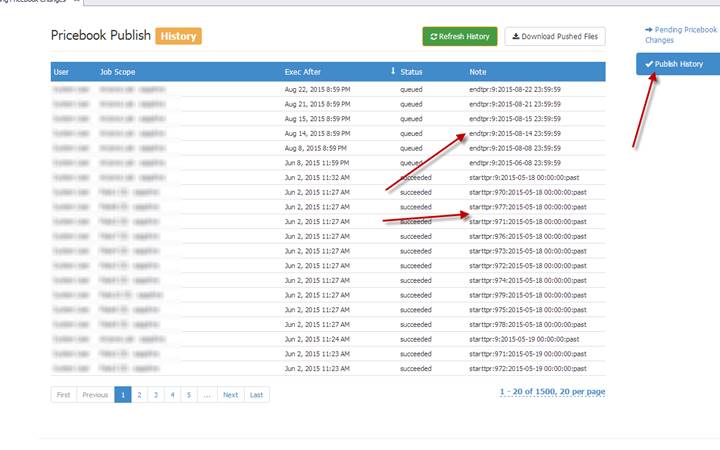
Task: Click the Next page button
Action: pos(230,395)
